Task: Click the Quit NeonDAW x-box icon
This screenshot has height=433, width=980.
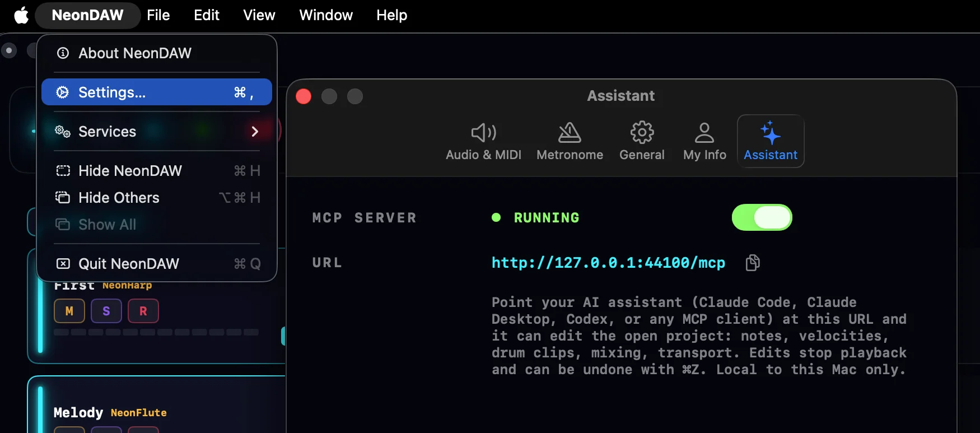Action: click(63, 263)
